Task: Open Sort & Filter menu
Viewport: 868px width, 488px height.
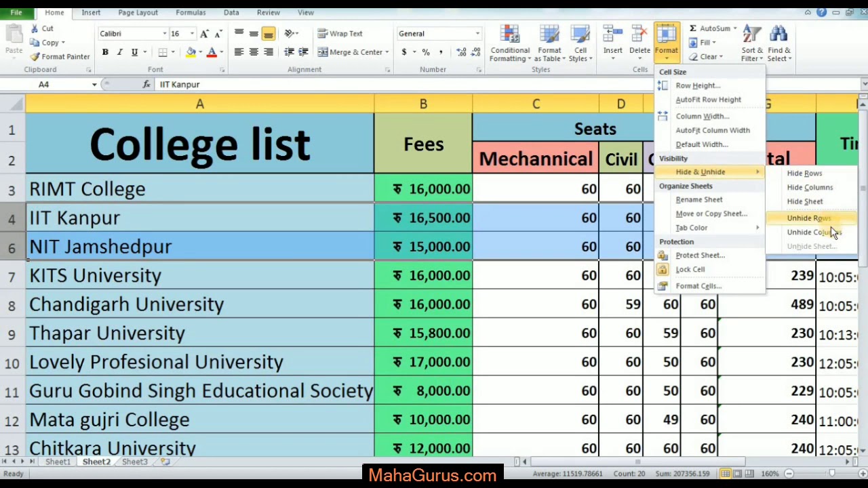Action: click(751, 44)
